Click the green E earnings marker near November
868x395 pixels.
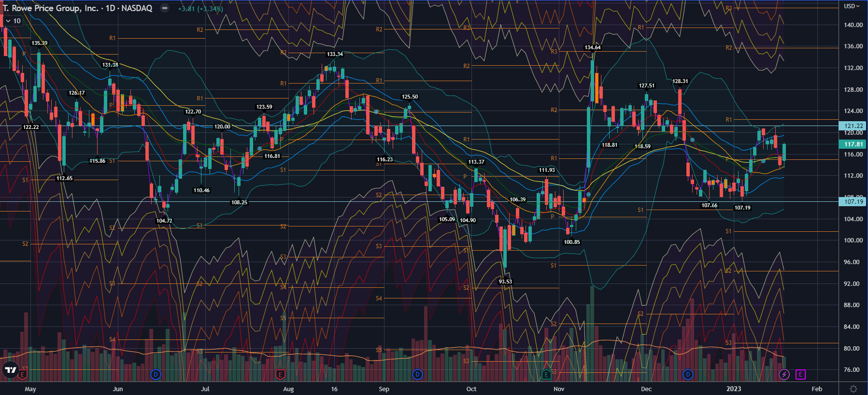click(546, 374)
